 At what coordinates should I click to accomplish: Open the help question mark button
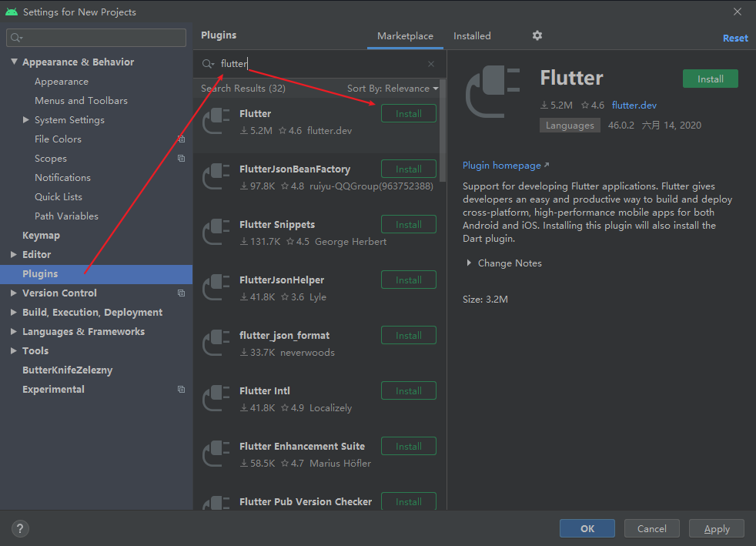point(21,528)
